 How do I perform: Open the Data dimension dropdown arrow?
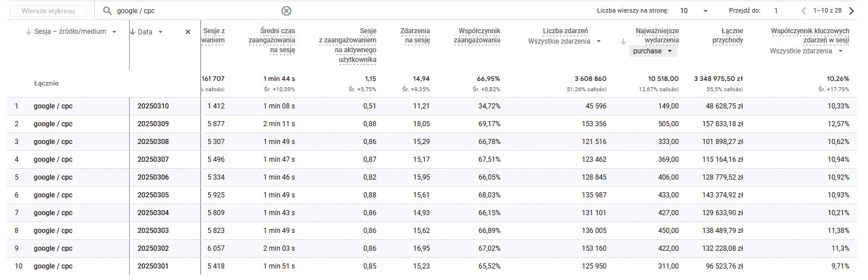(161, 32)
